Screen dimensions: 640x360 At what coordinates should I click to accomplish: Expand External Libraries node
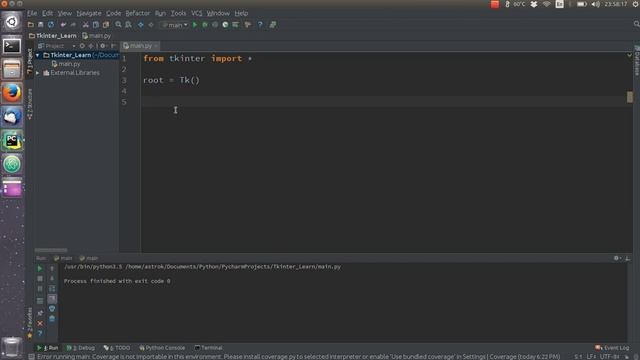click(x=38, y=73)
